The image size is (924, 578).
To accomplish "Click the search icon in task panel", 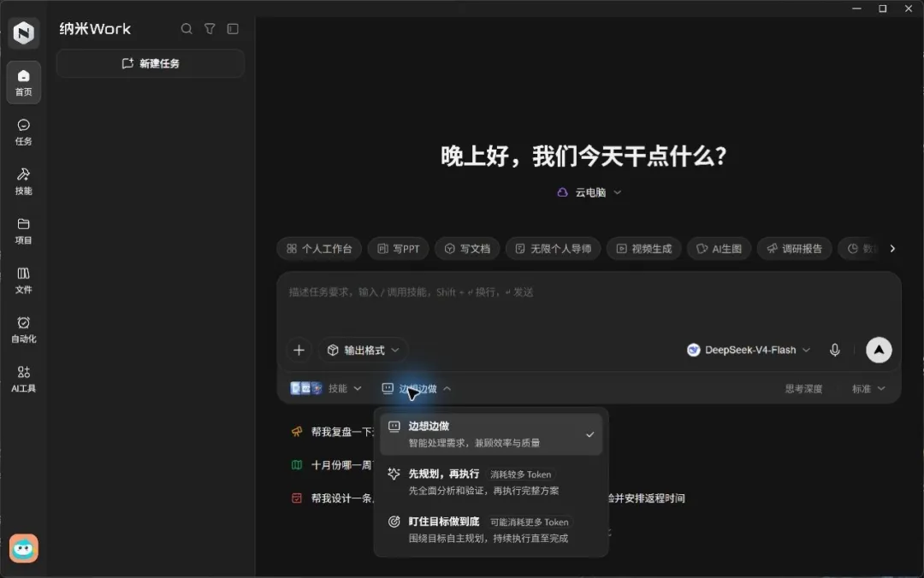I will [x=187, y=29].
